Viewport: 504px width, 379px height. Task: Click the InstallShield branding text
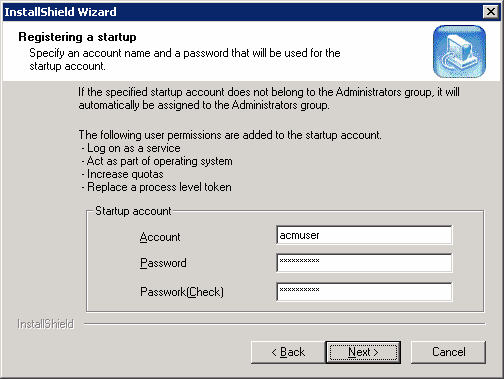click(45, 324)
